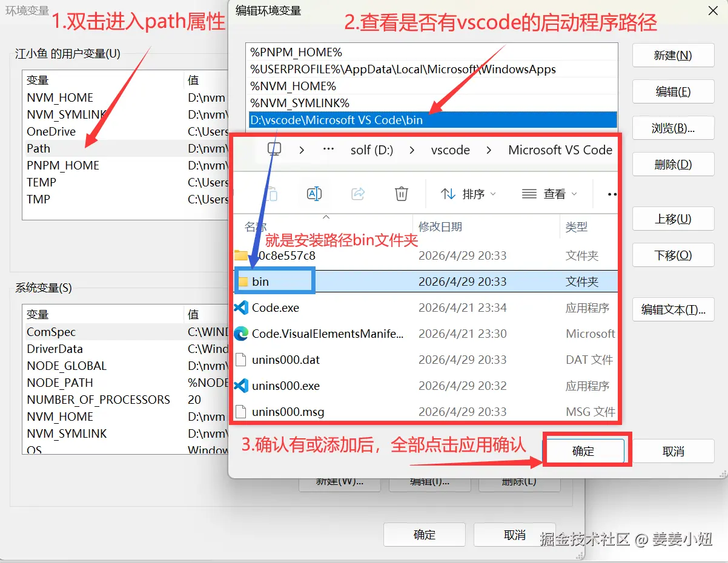Open the more options ellipsis in Explorer toolbar
Screen dimensions: 728x563
pyautogui.click(x=612, y=194)
